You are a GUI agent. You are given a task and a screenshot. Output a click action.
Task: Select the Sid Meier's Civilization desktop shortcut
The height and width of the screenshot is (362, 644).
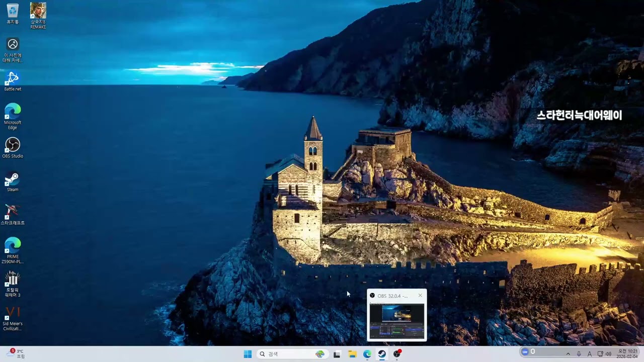click(13, 318)
